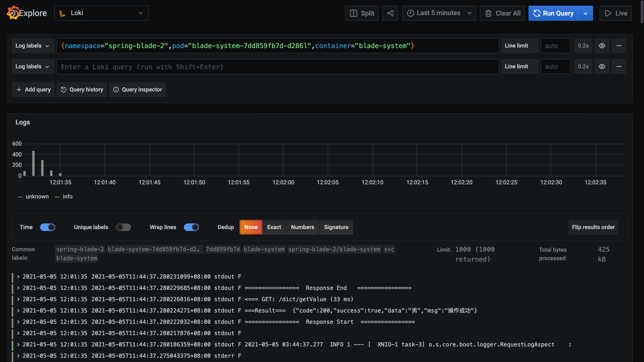This screenshot has width=644, height=362.
Task: Expand the ===Result=== log line
Action: pyautogui.click(x=18, y=310)
